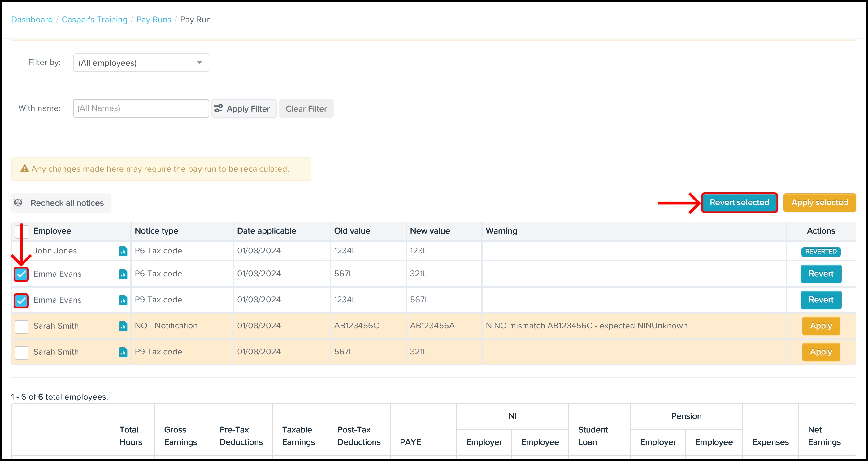Tick Sarah Smith P9 Tax code checkbox
Viewport: 868px width, 461px height.
(22, 352)
